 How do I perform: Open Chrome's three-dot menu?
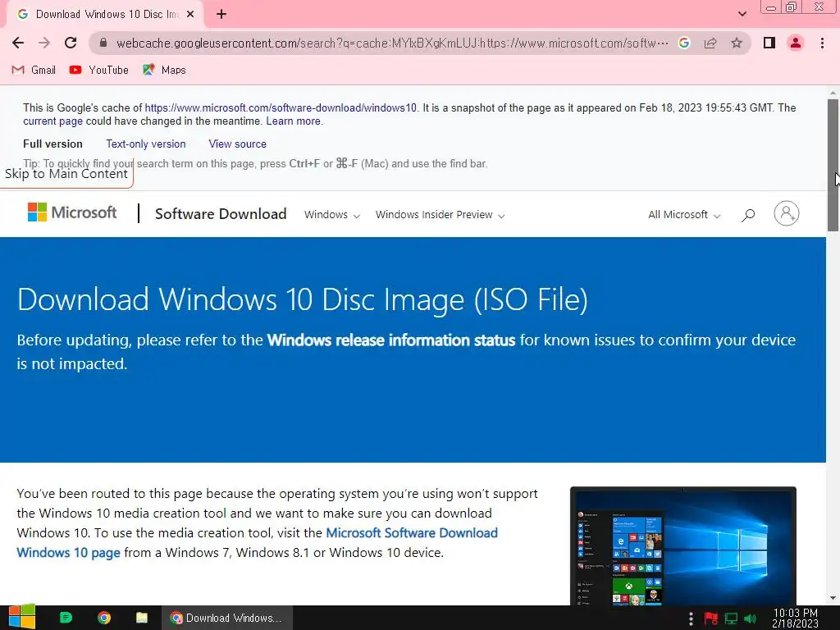(822, 43)
